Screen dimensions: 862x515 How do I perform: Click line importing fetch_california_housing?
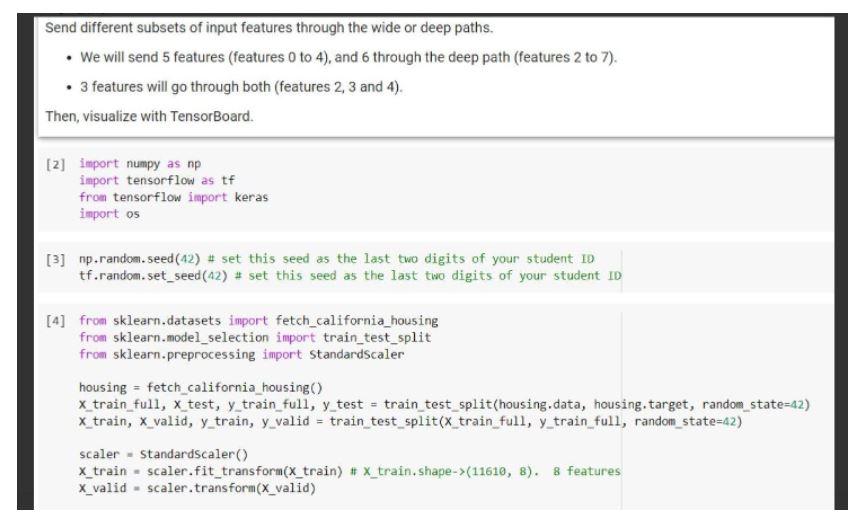point(259,320)
